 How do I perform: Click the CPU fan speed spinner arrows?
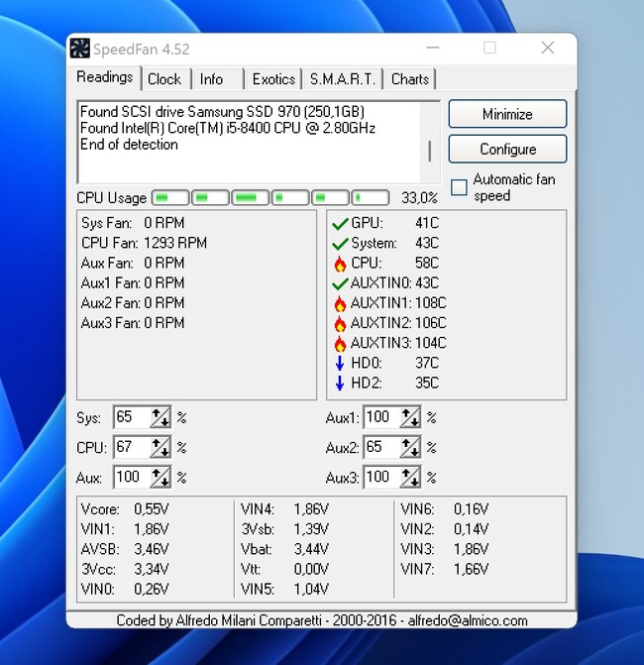pos(160,448)
